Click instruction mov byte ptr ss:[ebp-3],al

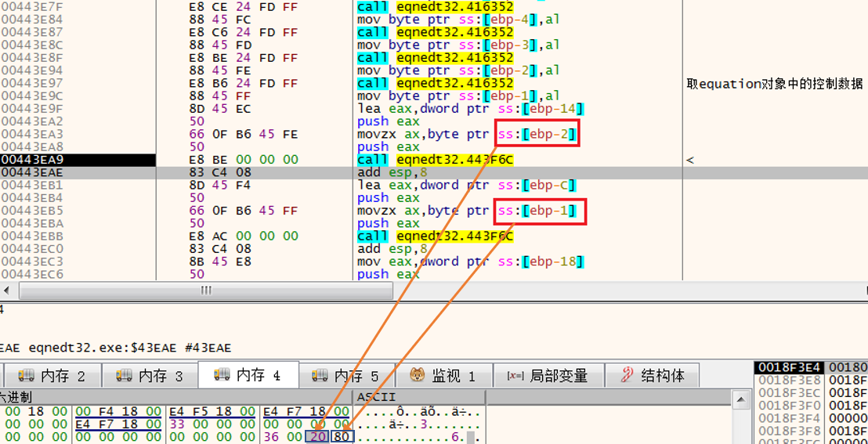pos(459,45)
